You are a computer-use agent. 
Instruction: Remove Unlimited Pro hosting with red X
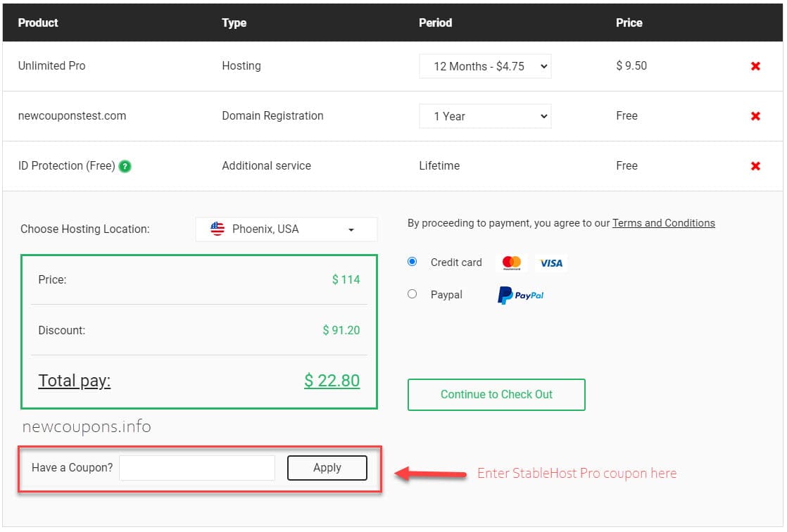coord(755,66)
